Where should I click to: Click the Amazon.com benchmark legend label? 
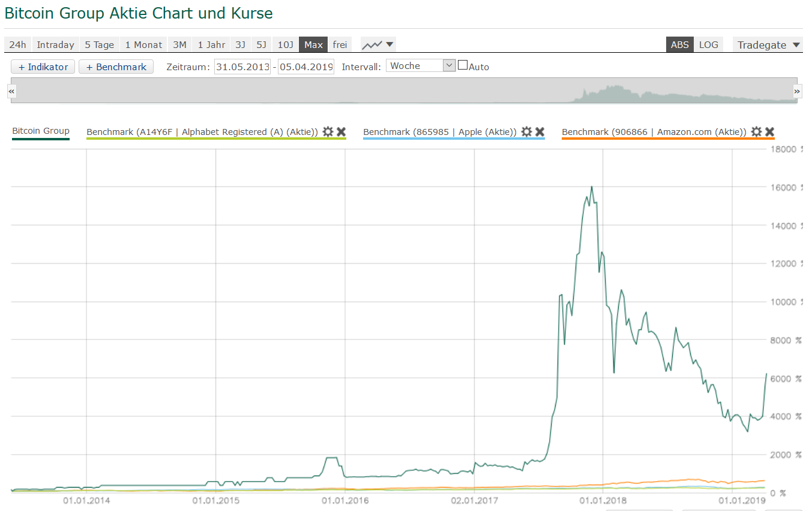coord(654,132)
